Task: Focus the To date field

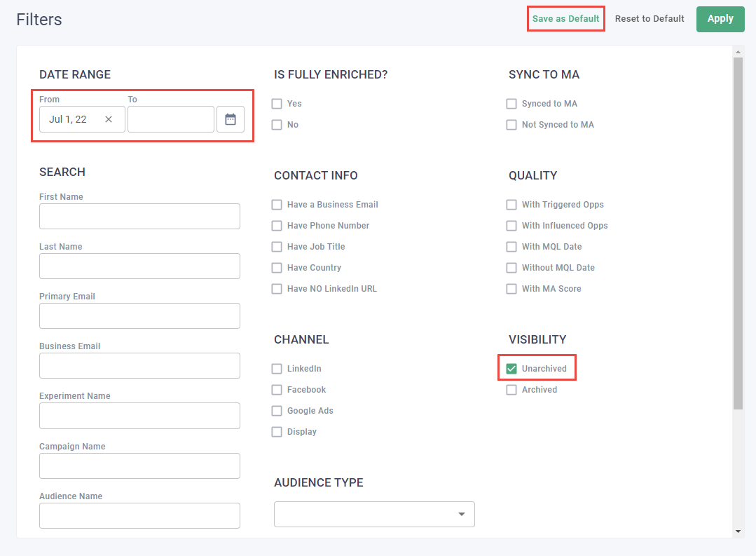Action: [x=170, y=119]
